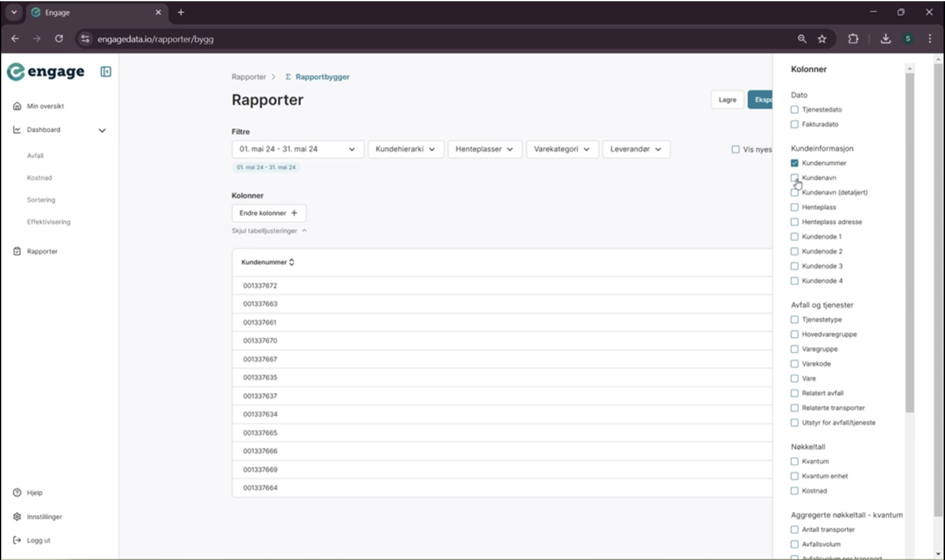Viewport: 945px width, 560px height.
Task: Check the Varekode checkbox
Action: (x=794, y=364)
